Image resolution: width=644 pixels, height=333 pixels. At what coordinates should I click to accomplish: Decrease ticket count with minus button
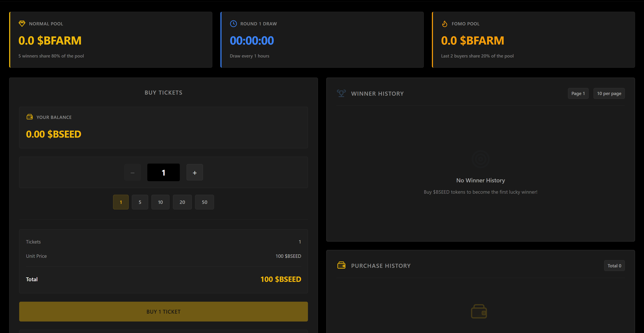pyautogui.click(x=132, y=173)
